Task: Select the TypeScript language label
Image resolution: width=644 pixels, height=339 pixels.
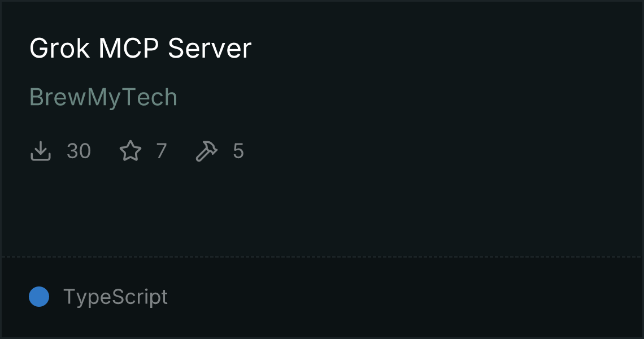Action: [x=115, y=297]
